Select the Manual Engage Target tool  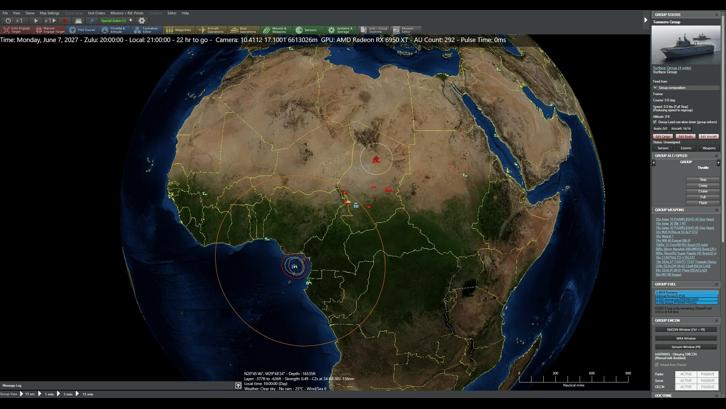tap(50, 30)
